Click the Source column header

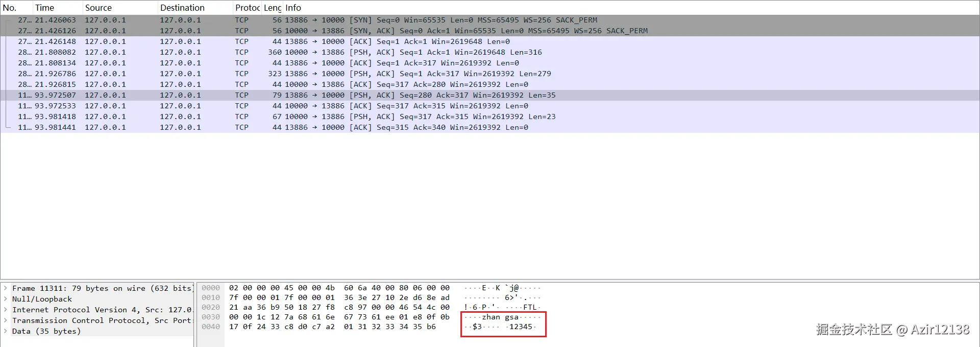(x=120, y=8)
